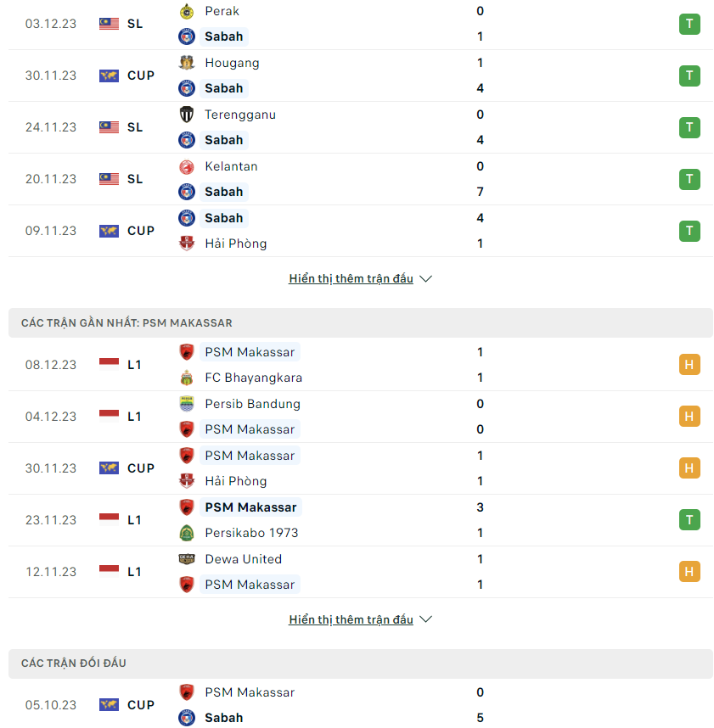714x728 pixels.
Task: Click the Kelantan club logo
Action: [187, 166]
